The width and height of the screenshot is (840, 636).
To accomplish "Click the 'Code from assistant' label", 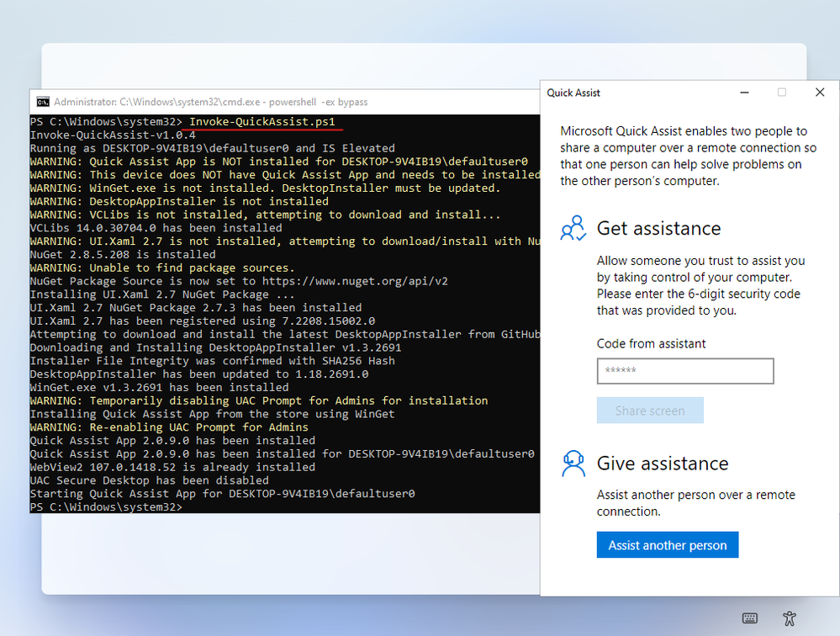I will 651,343.
